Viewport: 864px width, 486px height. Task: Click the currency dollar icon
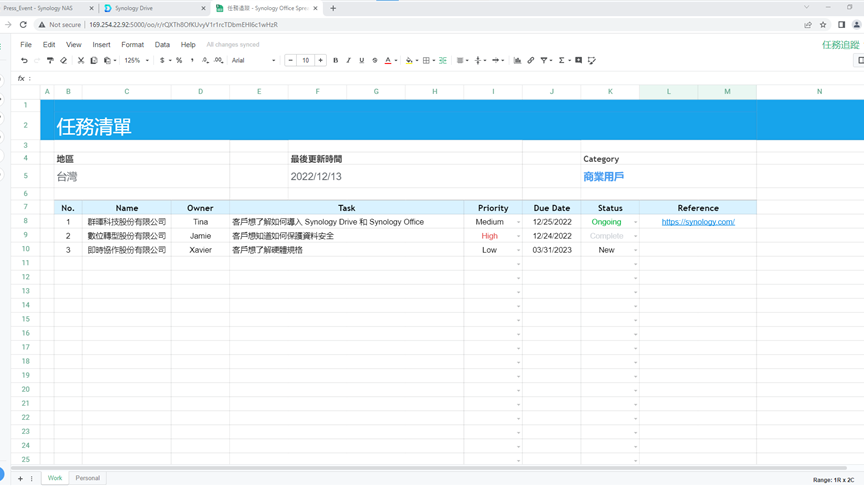click(x=162, y=61)
